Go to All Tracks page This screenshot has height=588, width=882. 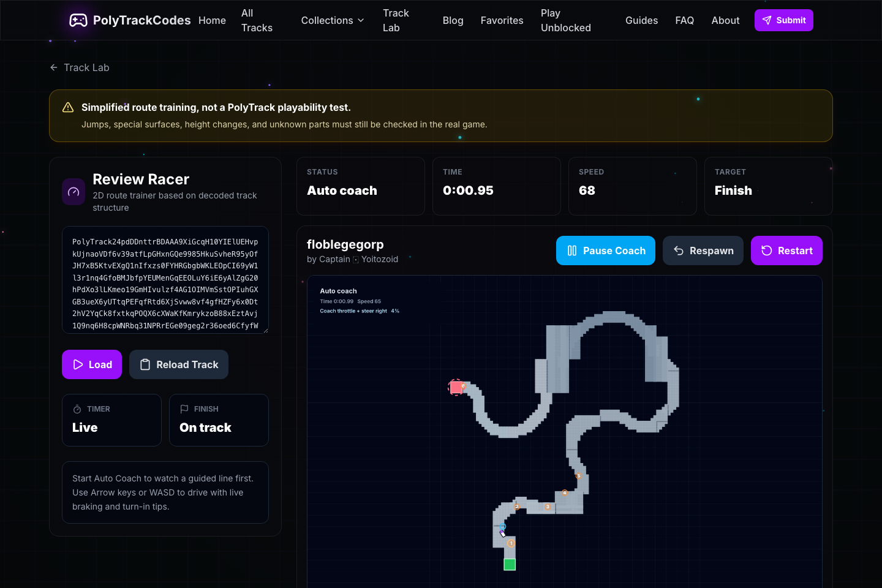pyautogui.click(x=257, y=20)
